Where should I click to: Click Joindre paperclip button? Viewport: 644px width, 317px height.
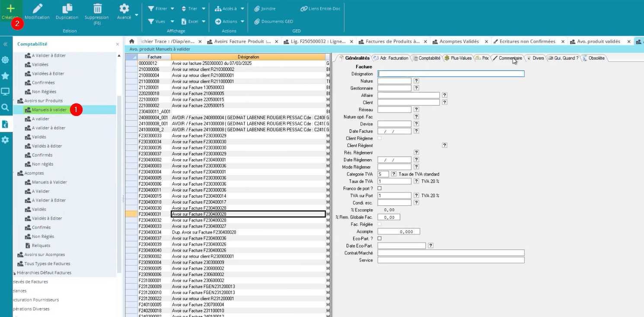(265, 9)
